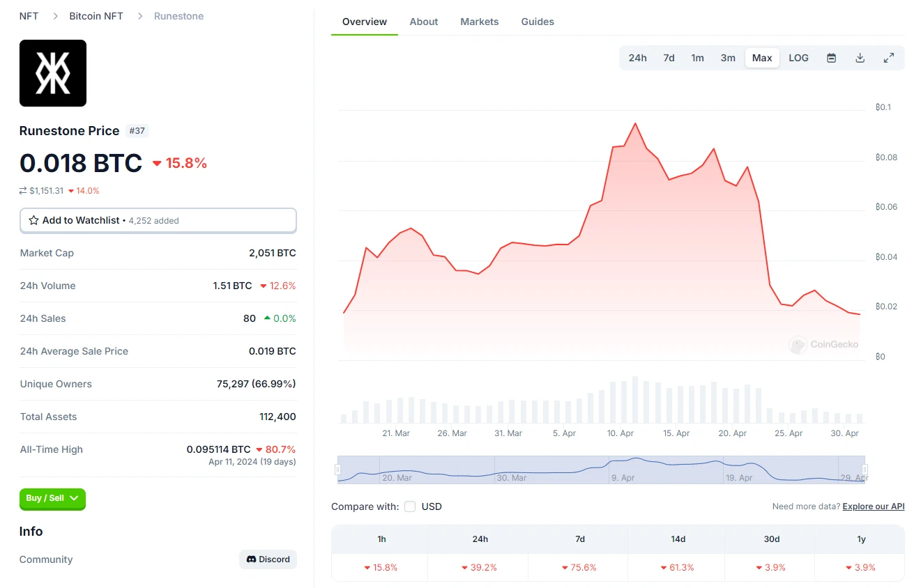Toggle LOG scale on chart

click(798, 58)
